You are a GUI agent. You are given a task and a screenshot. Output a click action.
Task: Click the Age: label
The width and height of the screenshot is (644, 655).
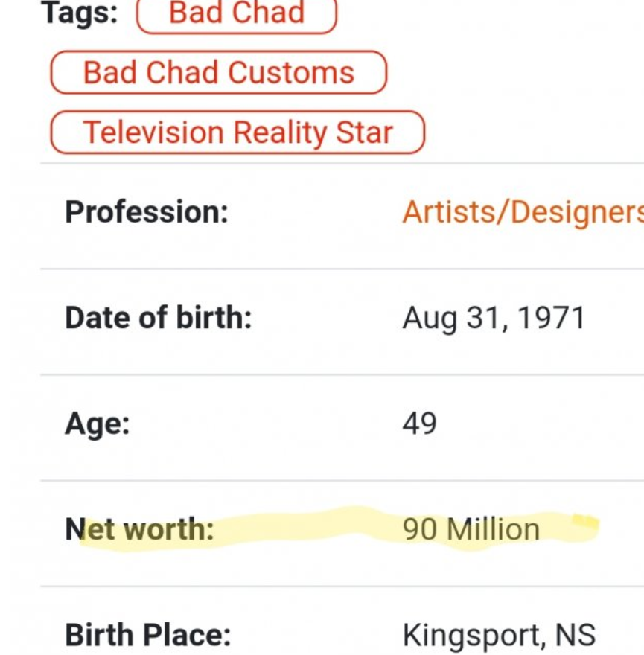(x=97, y=424)
